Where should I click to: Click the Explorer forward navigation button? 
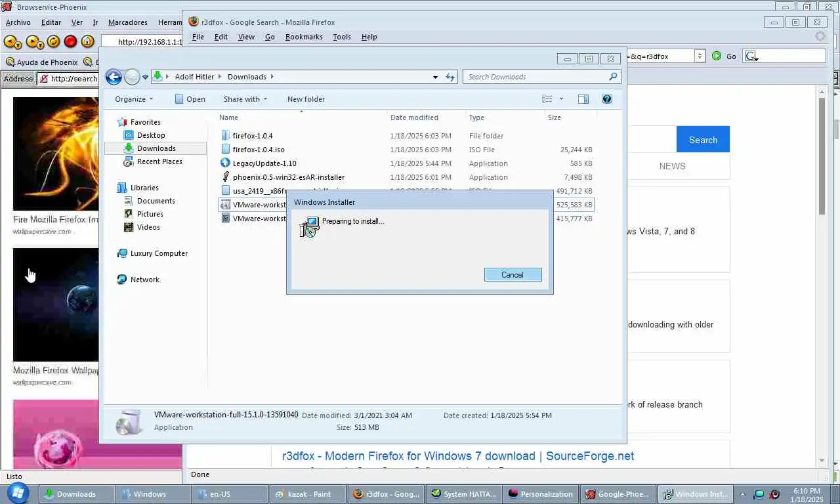[x=132, y=77]
